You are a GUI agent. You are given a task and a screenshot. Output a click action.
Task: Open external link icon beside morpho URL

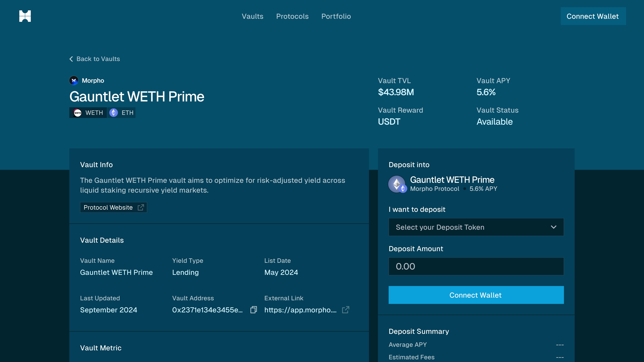345,310
